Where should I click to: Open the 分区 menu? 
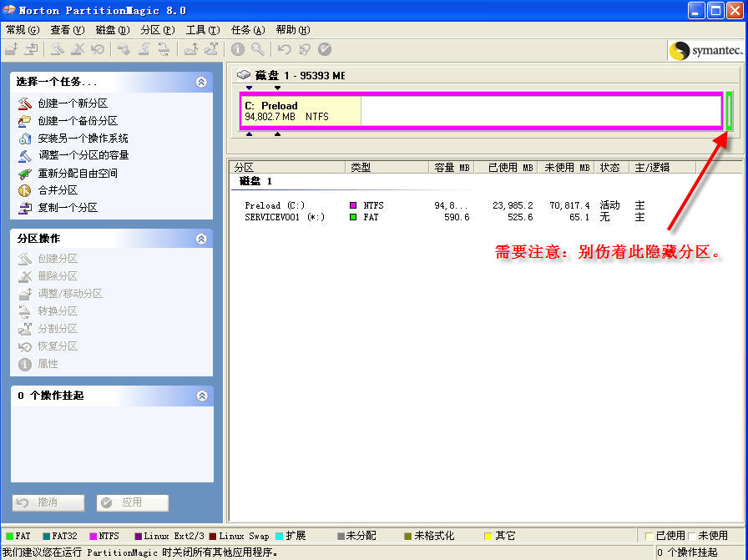tap(158, 30)
